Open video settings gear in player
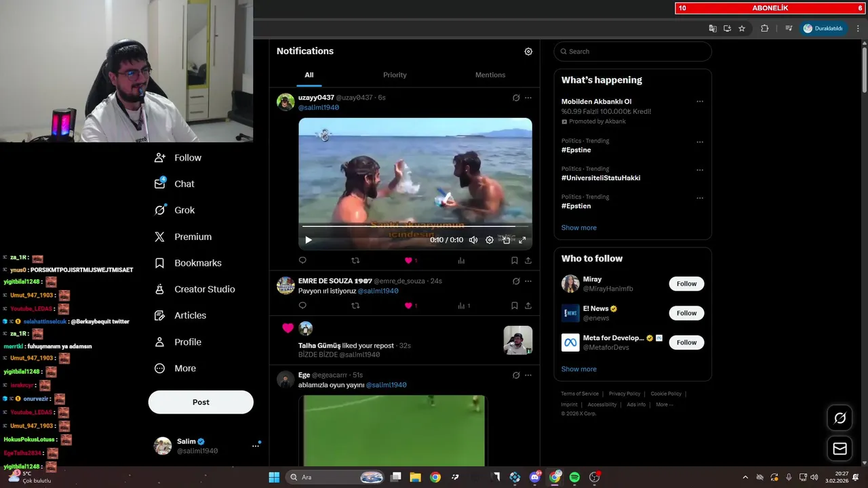Image resolution: width=868 pixels, height=488 pixels. pos(490,240)
